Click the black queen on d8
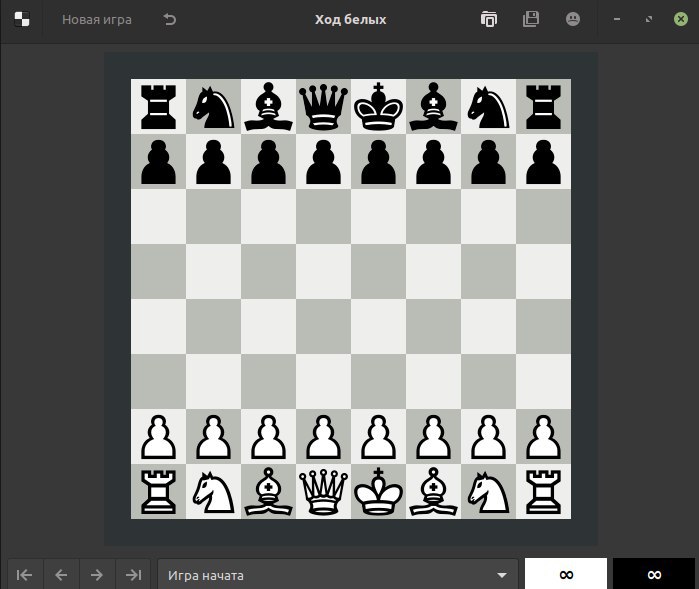The image size is (699, 589). 323,107
